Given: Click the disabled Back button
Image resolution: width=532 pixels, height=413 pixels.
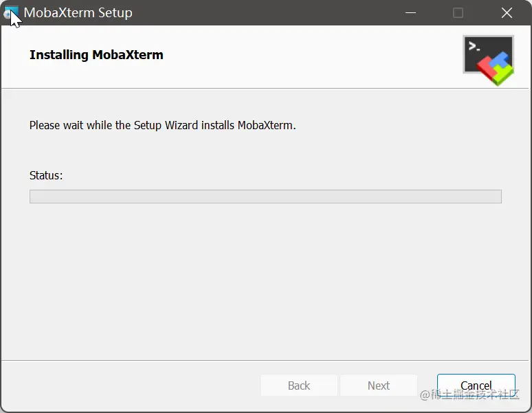Looking at the screenshot, I should coord(299,386).
